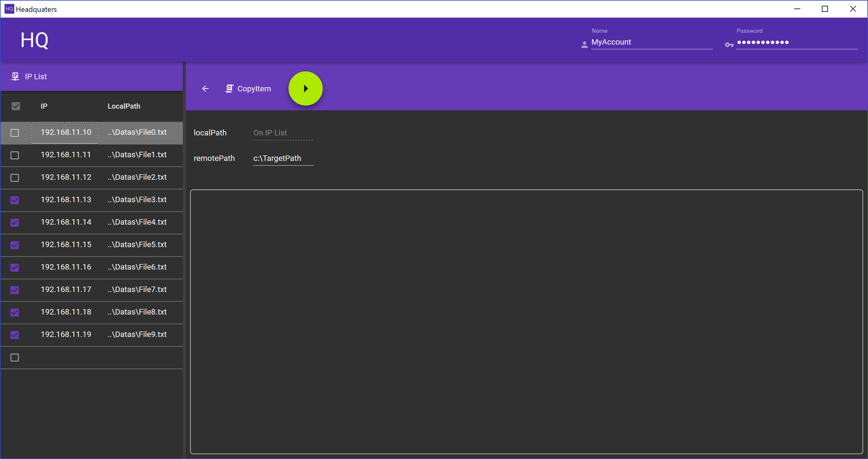Viewport: 868px width, 459px height.
Task: Check the box for 192.168.11.10
Action: coord(15,133)
